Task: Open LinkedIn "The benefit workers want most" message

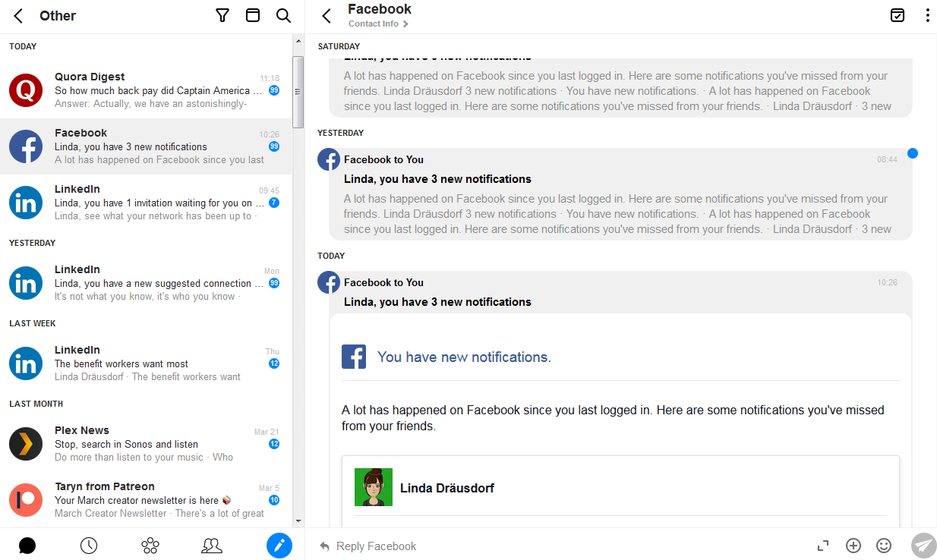Action: coord(146,363)
